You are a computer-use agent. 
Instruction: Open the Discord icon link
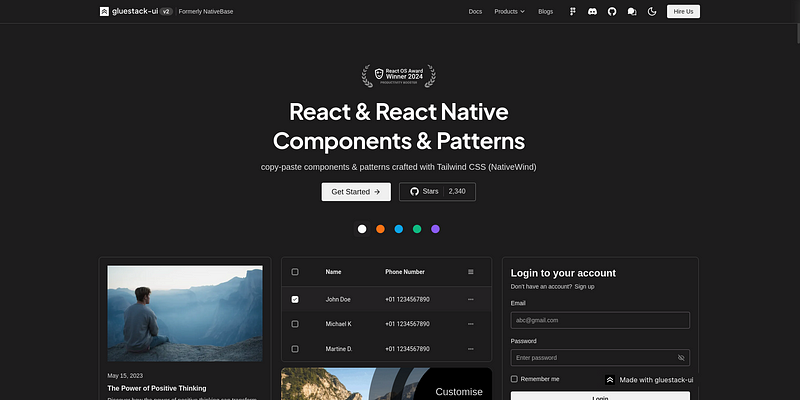point(593,11)
